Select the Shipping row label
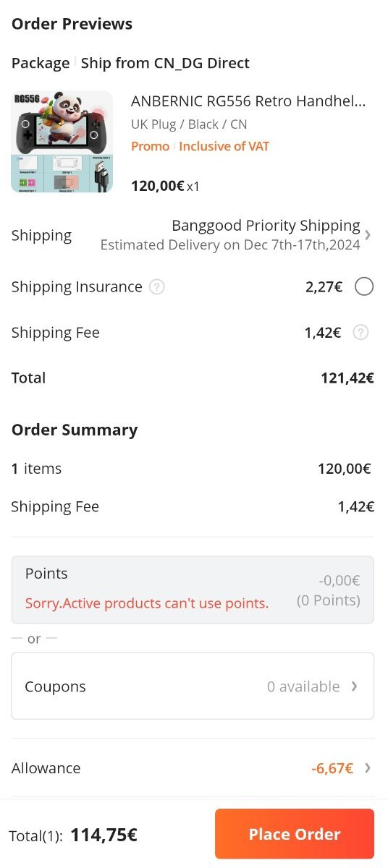This screenshot has width=388, height=868. tap(41, 236)
